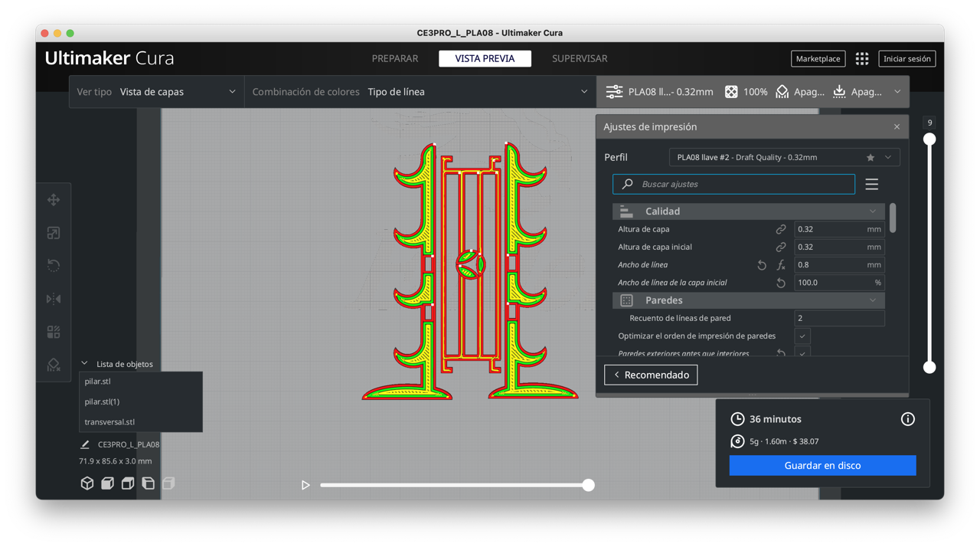Switch to the front view cube icon
Viewport: 980px width, 547px height.
(108, 483)
